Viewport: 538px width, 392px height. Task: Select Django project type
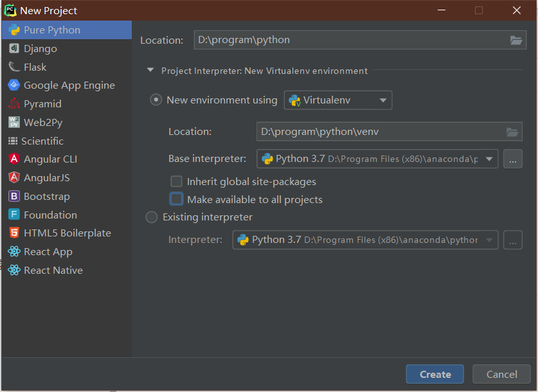point(67,48)
